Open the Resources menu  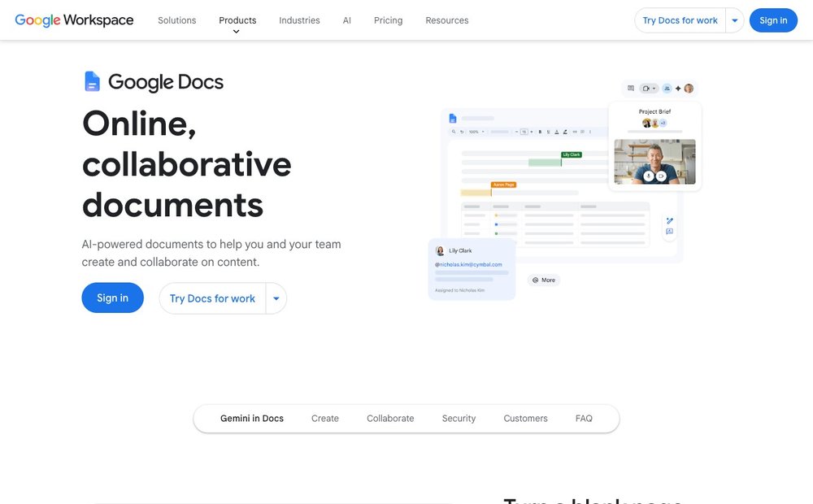[x=447, y=20]
